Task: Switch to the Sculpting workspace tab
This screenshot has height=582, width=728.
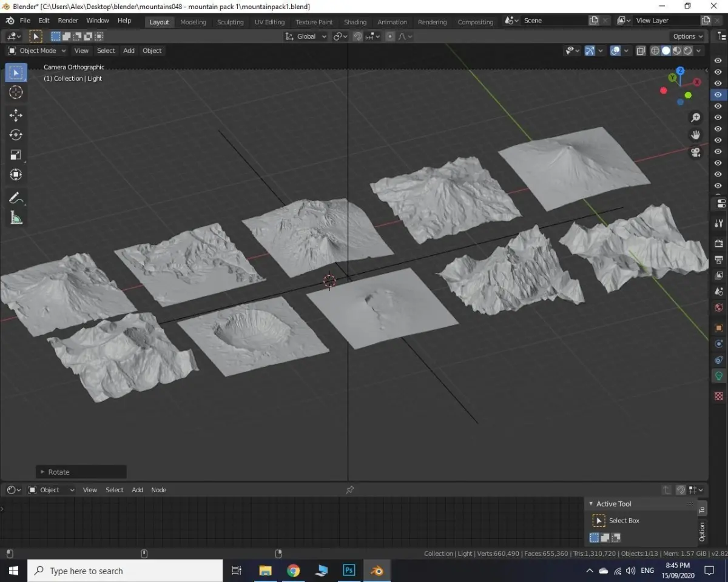Action: [230, 22]
